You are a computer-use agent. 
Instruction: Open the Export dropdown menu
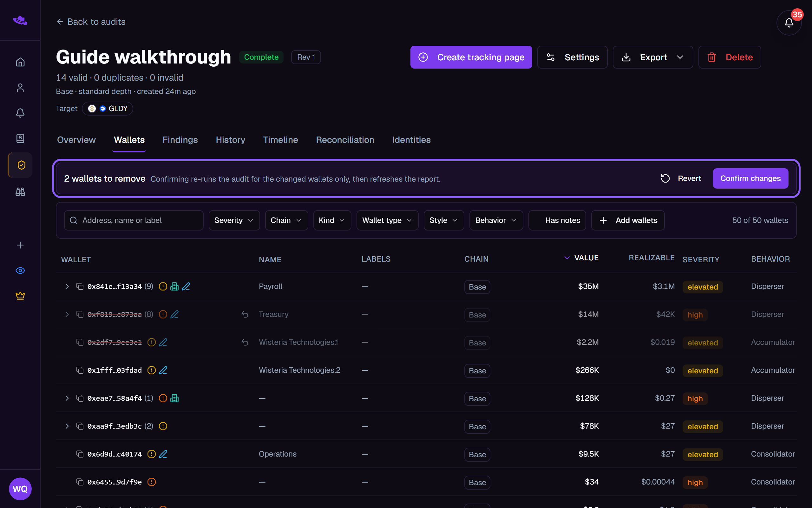pyautogui.click(x=653, y=57)
